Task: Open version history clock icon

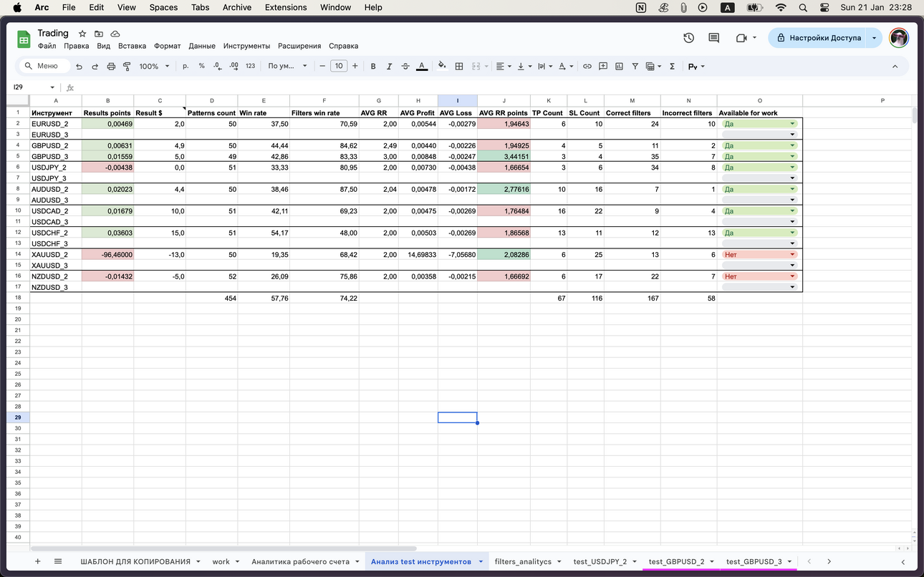Action: point(688,38)
